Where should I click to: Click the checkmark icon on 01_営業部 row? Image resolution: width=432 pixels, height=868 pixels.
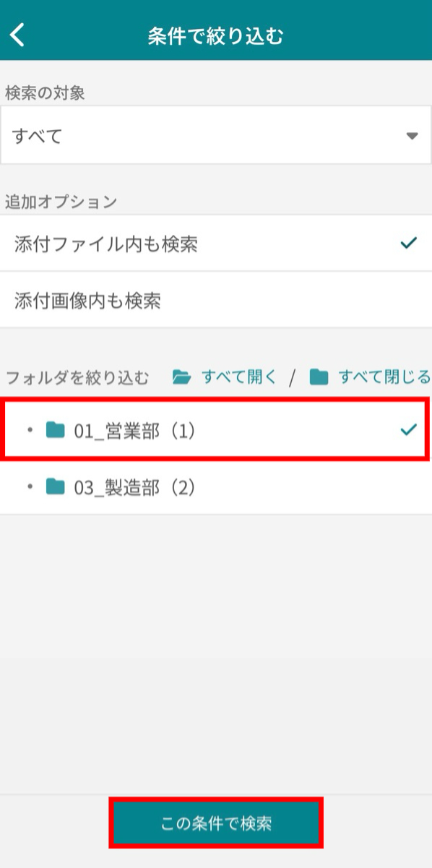coord(408,429)
